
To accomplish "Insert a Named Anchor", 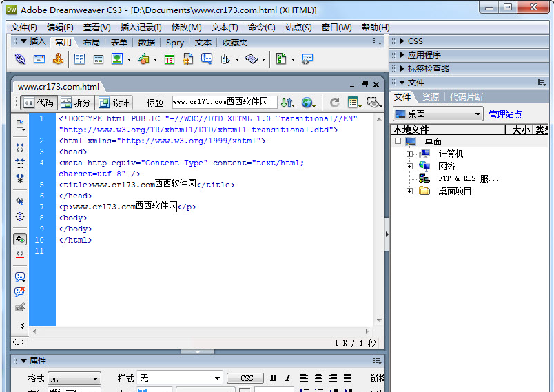I will (x=59, y=59).
